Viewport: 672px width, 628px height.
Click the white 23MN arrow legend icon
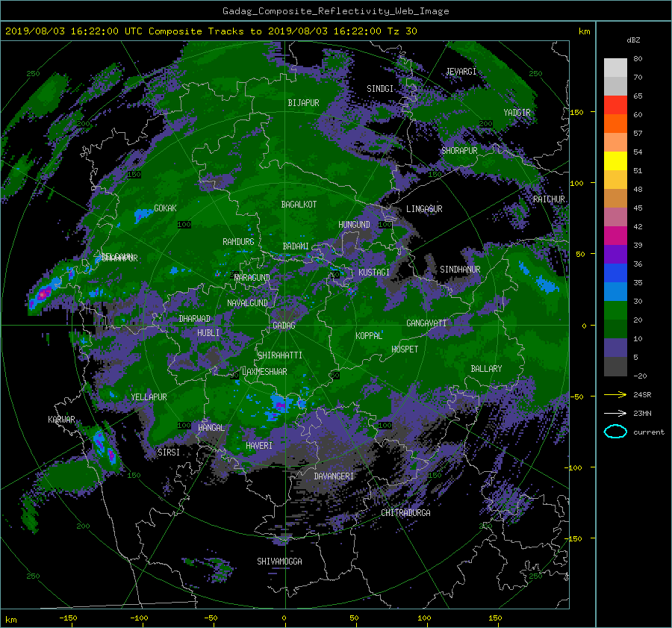click(615, 413)
